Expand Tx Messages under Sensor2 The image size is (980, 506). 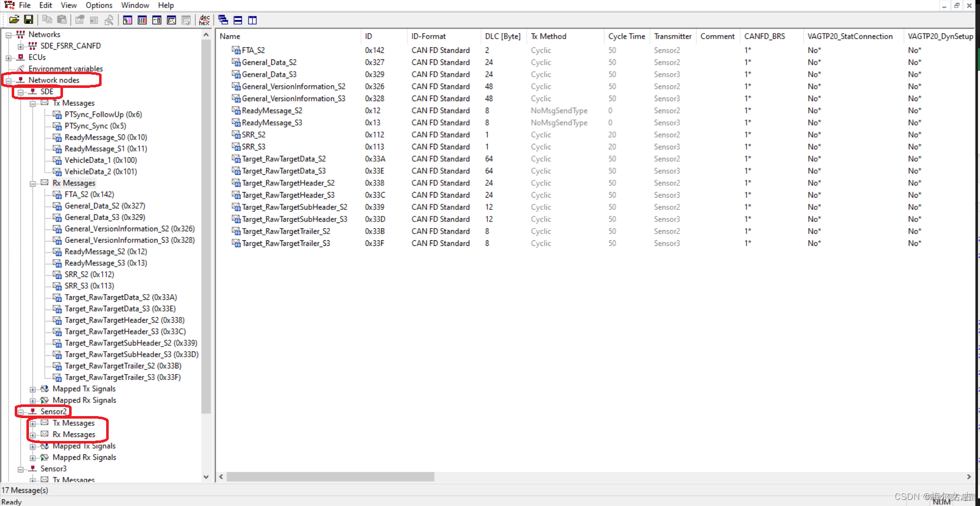coord(33,424)
